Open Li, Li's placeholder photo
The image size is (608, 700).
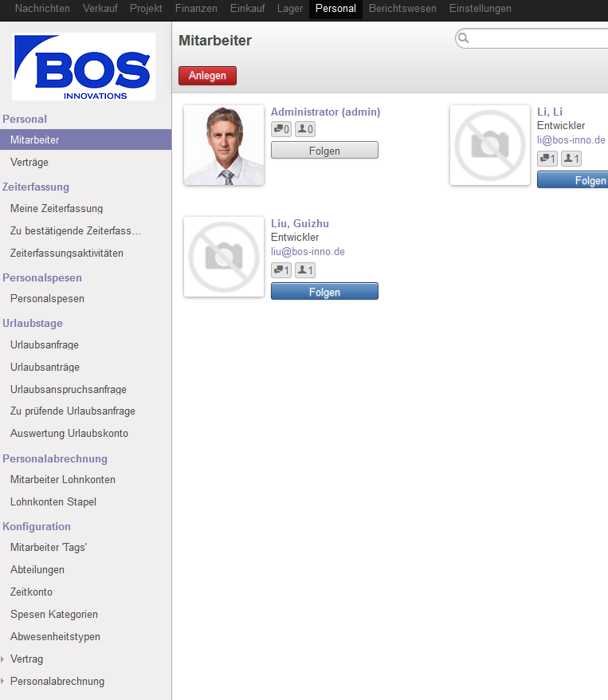(x=490, y=145)
